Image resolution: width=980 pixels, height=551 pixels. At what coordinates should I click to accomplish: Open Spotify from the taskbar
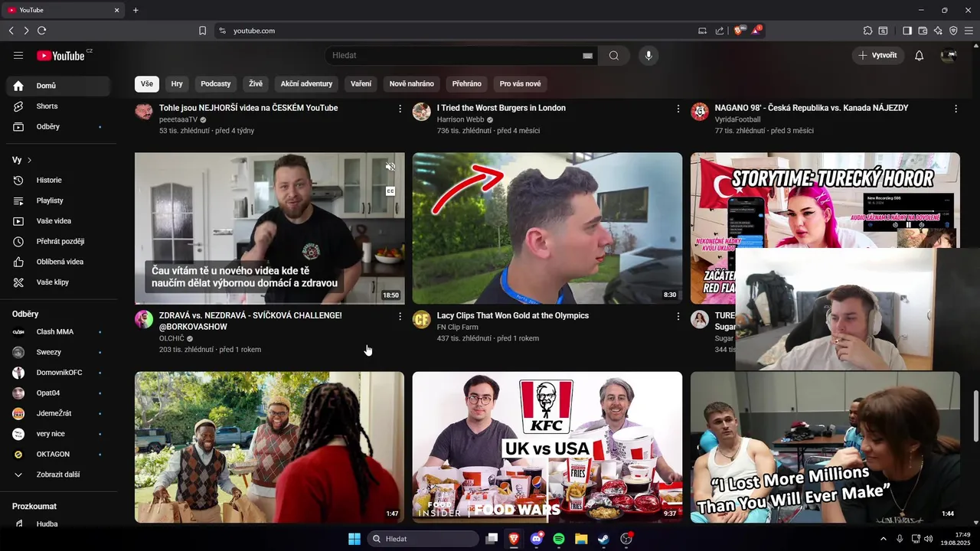click(559, 539)
